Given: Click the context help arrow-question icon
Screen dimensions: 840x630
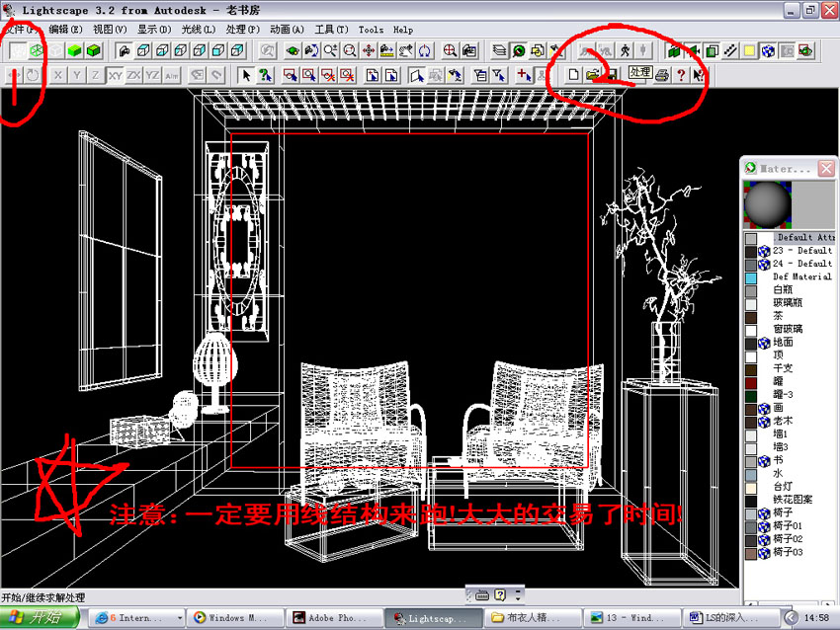Looking at the screenshot, I should (x=699, y=75).
